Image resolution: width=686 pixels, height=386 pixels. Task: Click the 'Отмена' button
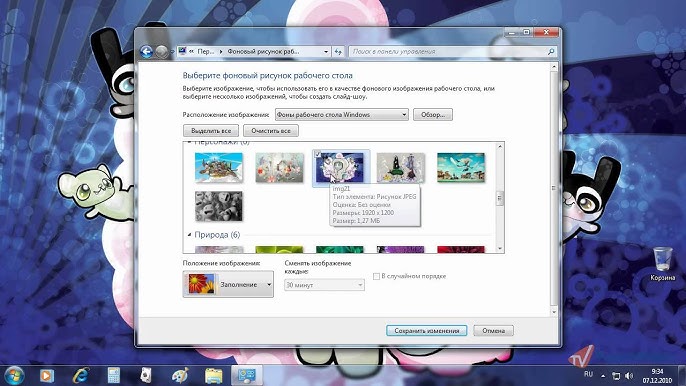(494, 330)
